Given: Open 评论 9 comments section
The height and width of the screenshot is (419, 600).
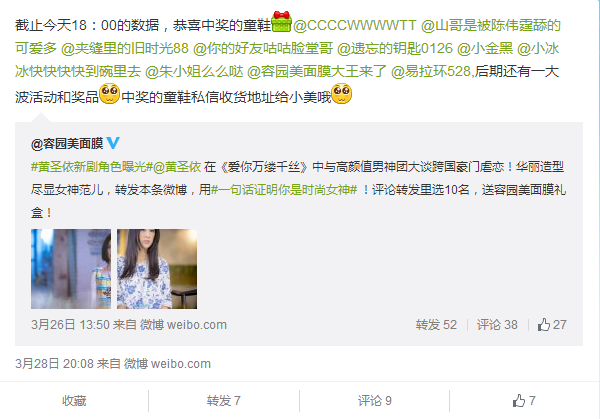Looking at the screenshot, I should (x=375, y=401).
